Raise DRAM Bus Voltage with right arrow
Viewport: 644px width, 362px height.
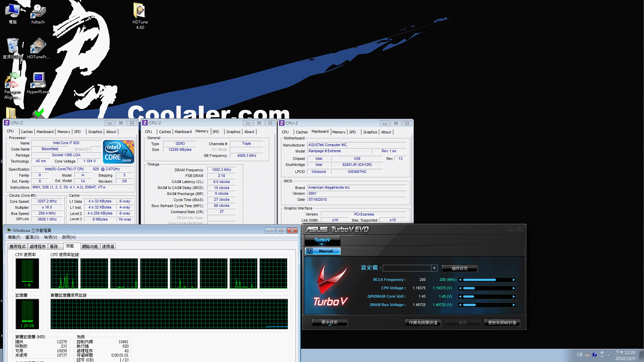pyautogui.click(x=514, y=305)
